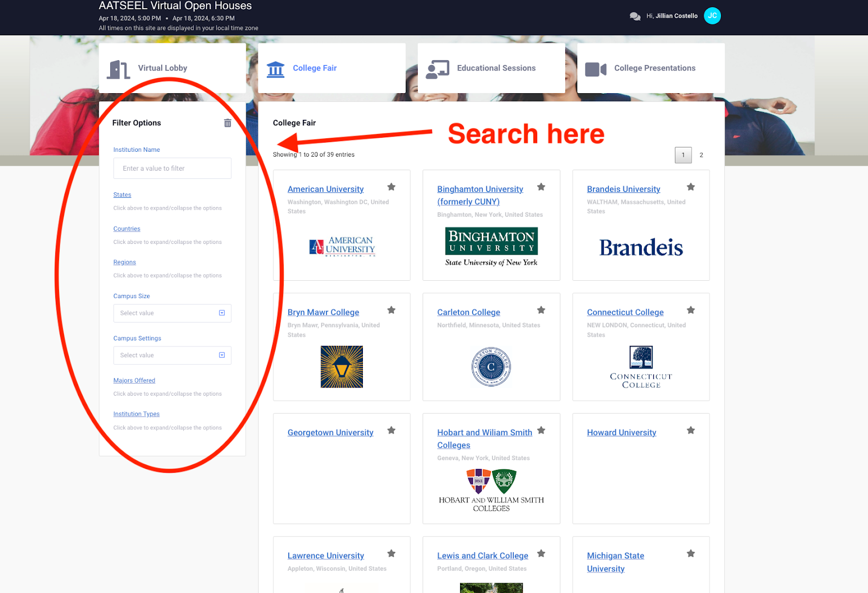The height and width of the screenshot is (593, 868).
Task: Star Lawrence University as favorite
Action: point(391,553)
